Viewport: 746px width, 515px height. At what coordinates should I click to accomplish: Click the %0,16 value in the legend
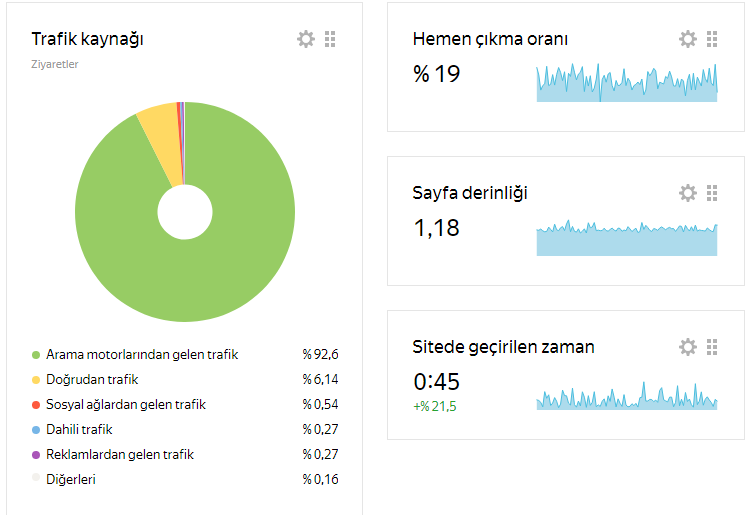tap(320, 479)
